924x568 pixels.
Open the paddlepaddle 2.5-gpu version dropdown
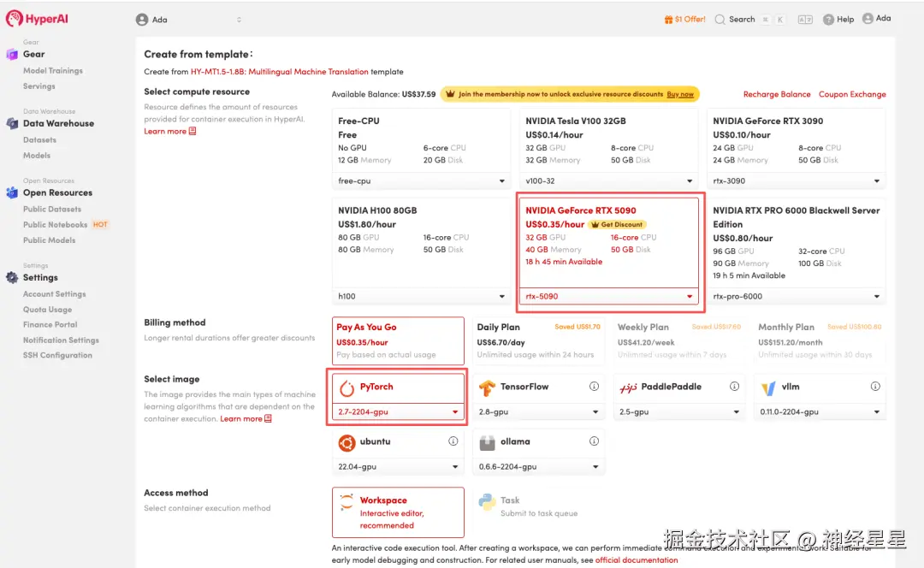pos(678,411)
